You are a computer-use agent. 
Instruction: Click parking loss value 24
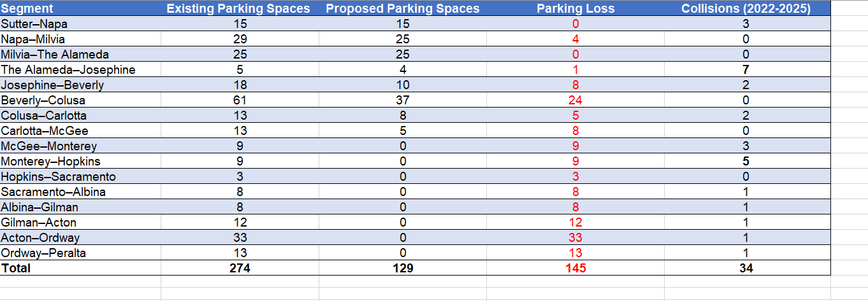575,100
